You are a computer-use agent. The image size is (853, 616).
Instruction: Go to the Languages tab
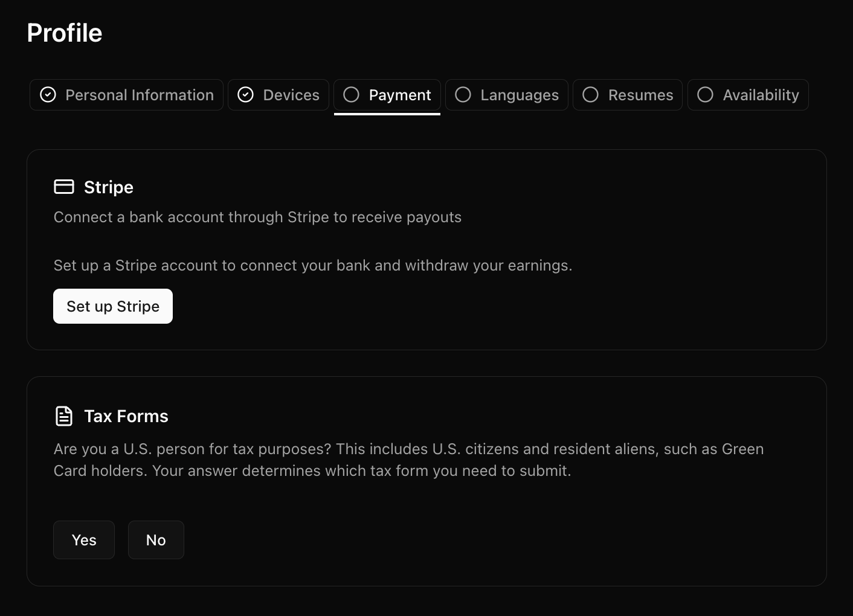(x=507, y=95)
